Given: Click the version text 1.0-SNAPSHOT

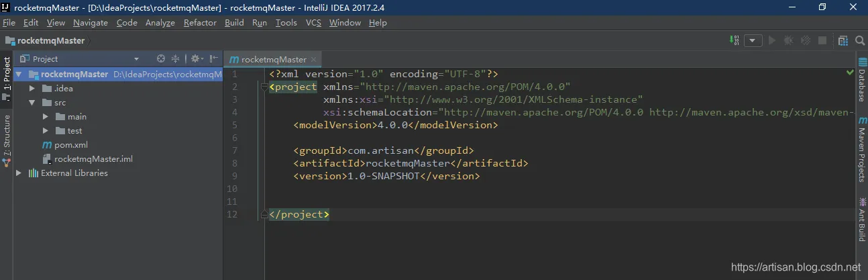Looking at the screenshot, I should coord(383,176).
